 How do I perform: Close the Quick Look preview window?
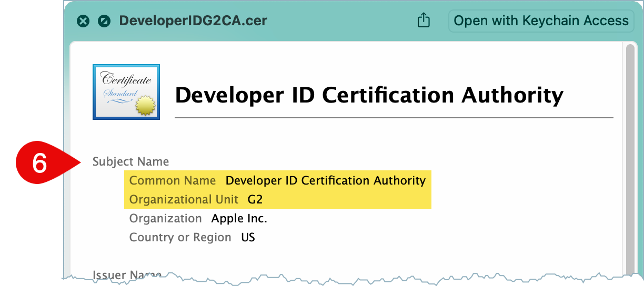[x=83, y=21]
